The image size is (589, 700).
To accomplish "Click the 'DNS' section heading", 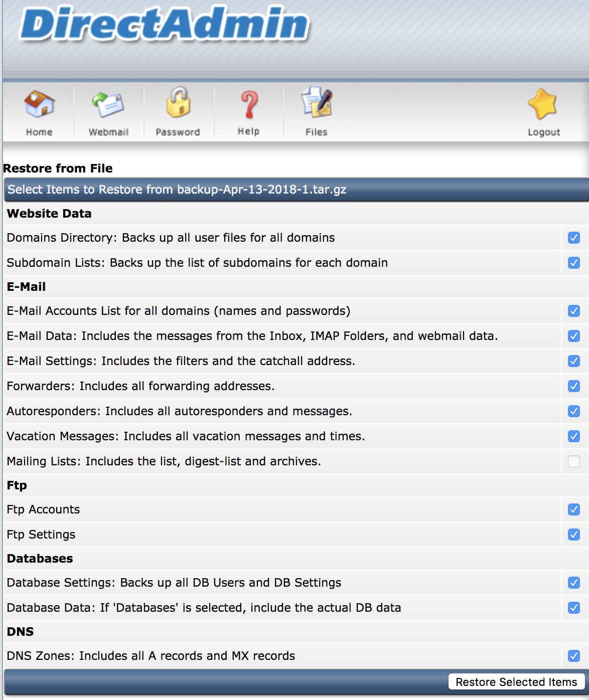I will click(21, 632).
